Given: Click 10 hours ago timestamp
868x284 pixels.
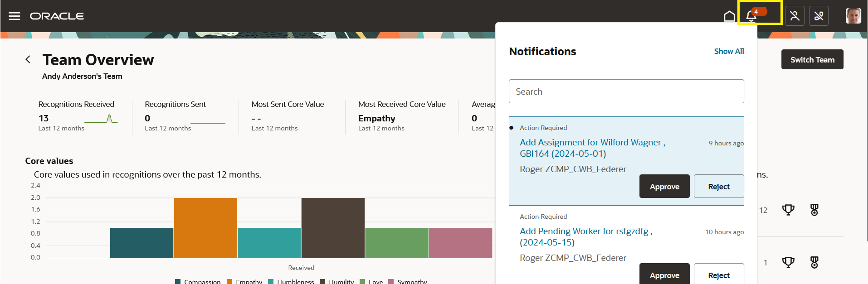Looking at the screenshot, I should coord(724,232).
